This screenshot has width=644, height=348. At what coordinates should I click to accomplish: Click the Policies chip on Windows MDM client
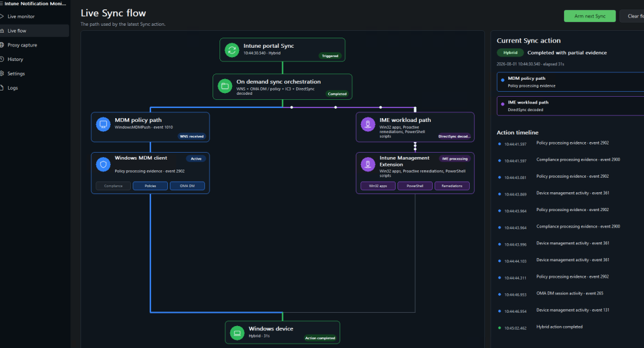coord(150,186)
